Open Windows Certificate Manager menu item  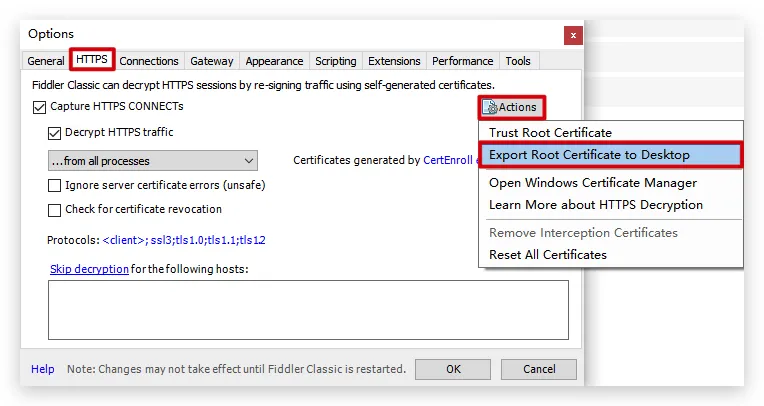611,183
